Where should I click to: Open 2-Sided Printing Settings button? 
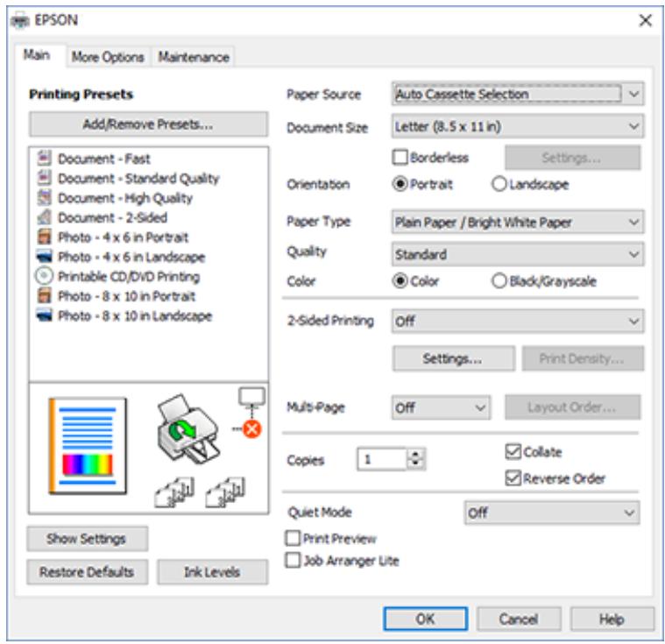453,359
